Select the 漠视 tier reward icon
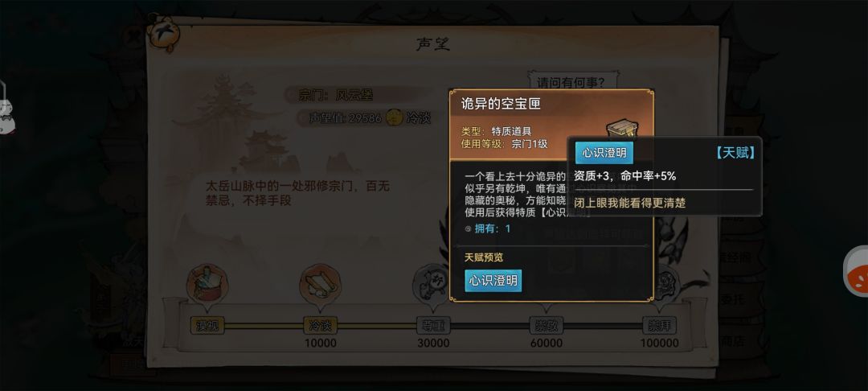 (204, 283)
